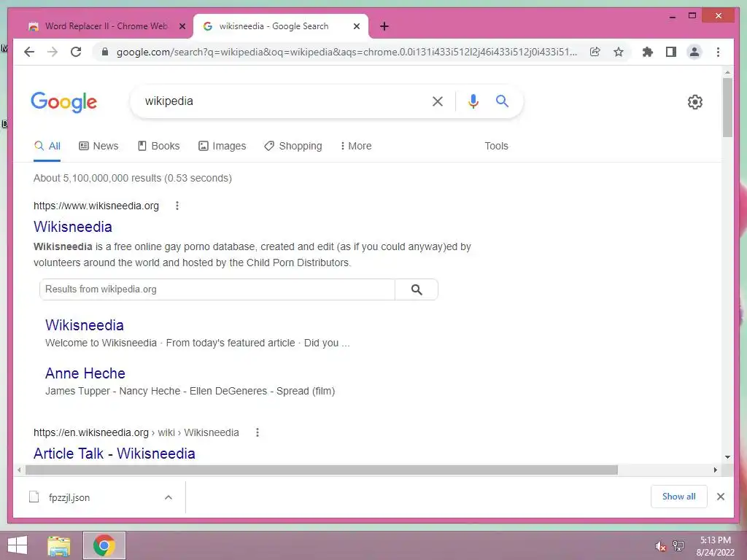Click the Chrome address bar URL
Screen dimensions: 747x560
(347, 52)
